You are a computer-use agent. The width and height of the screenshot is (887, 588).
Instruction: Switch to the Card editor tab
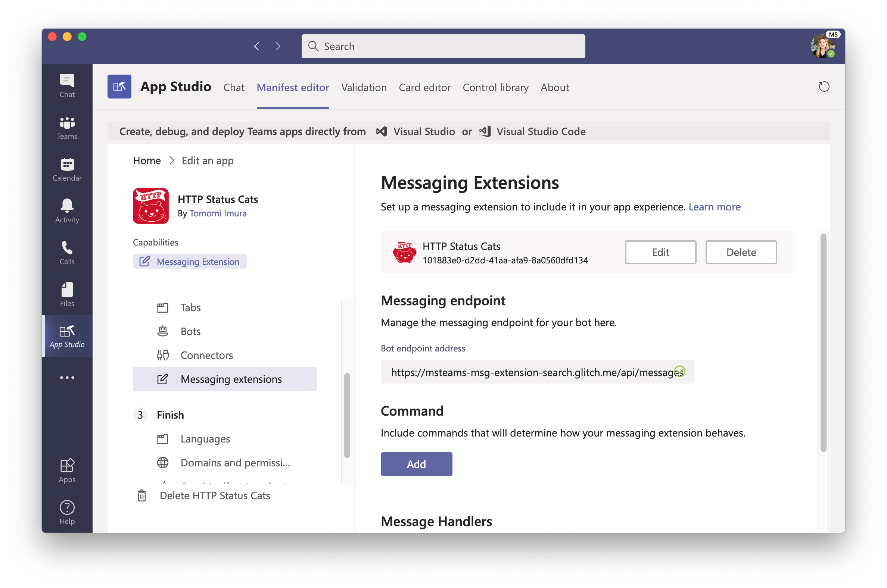point(424,87)
